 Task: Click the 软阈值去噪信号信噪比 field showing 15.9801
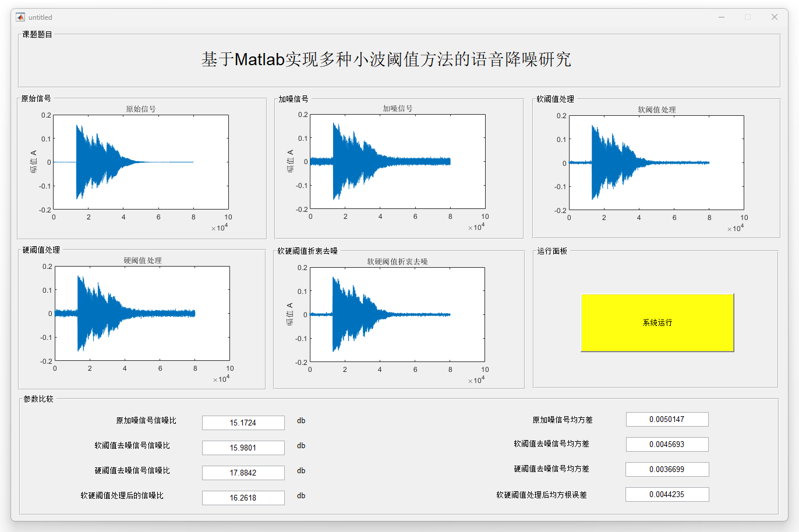tap(243, 448)
